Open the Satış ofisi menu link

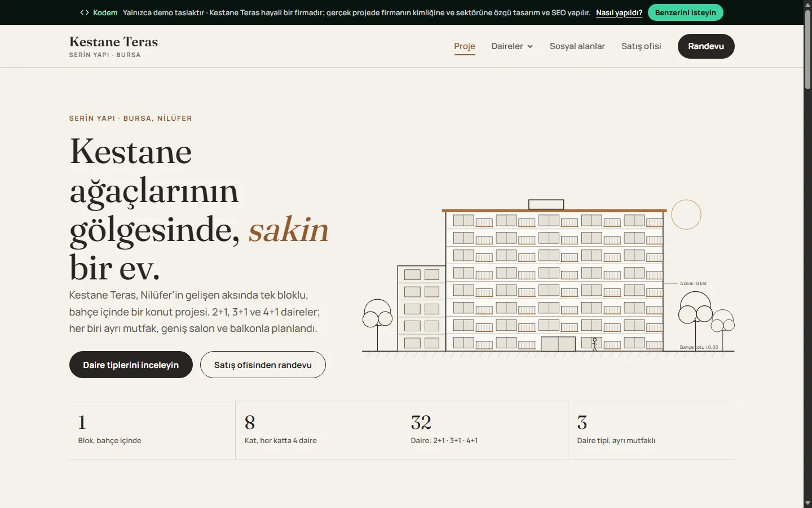641,46
